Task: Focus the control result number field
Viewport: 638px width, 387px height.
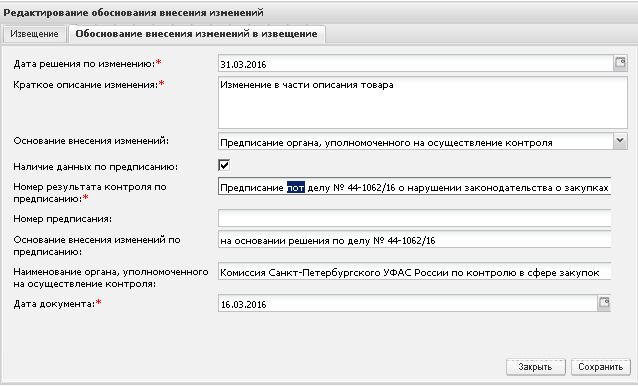Action: coord(414,187)
